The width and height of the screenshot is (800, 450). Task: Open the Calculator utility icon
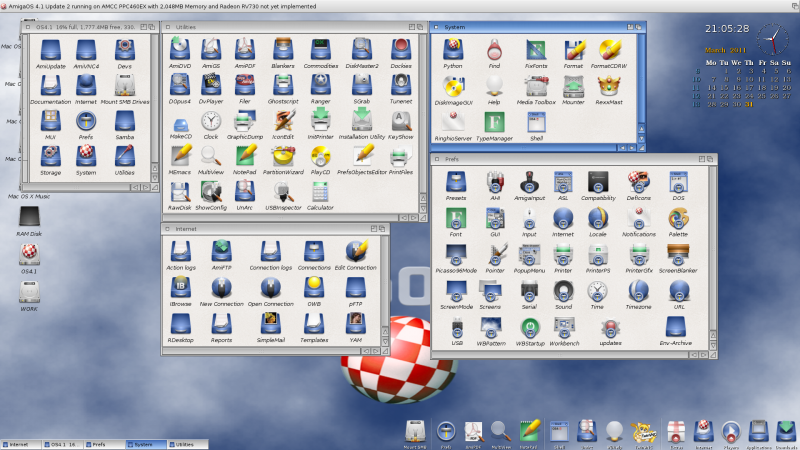320,192
